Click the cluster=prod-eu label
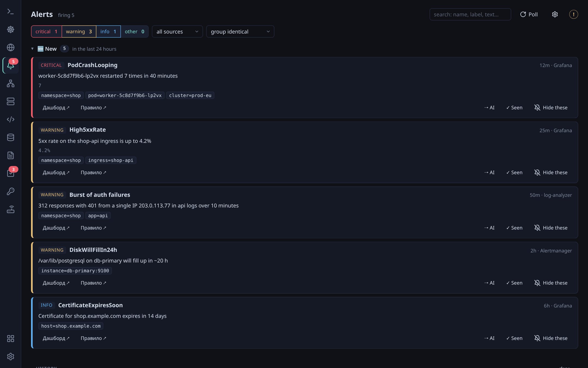This screenshot has width=588, height=368. 190,95
